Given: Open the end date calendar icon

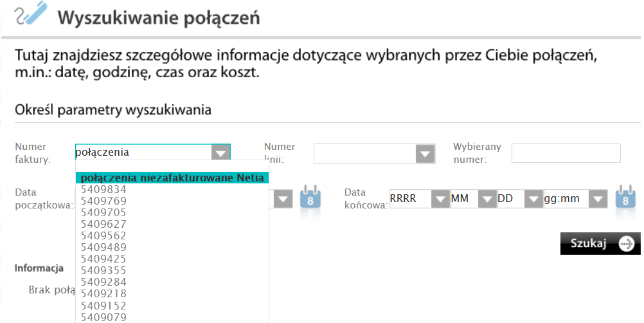Looking at the screenshot, I should coord(625,198).
